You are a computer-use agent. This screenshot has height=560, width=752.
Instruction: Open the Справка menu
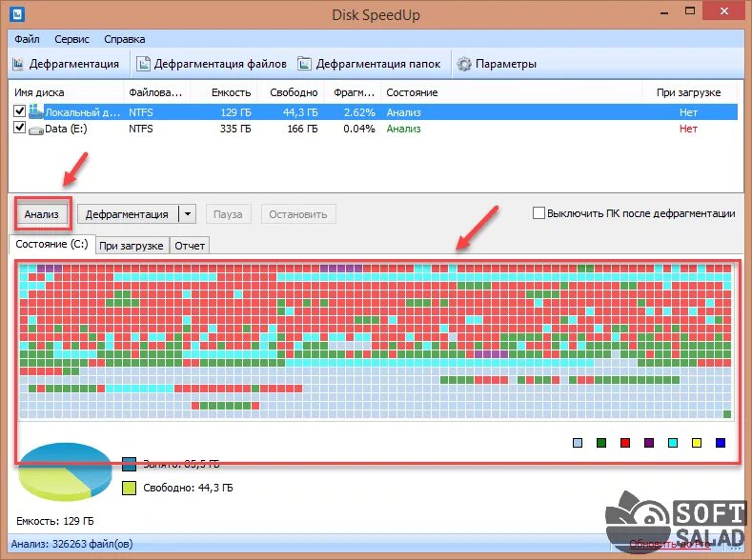coord(125,39)
